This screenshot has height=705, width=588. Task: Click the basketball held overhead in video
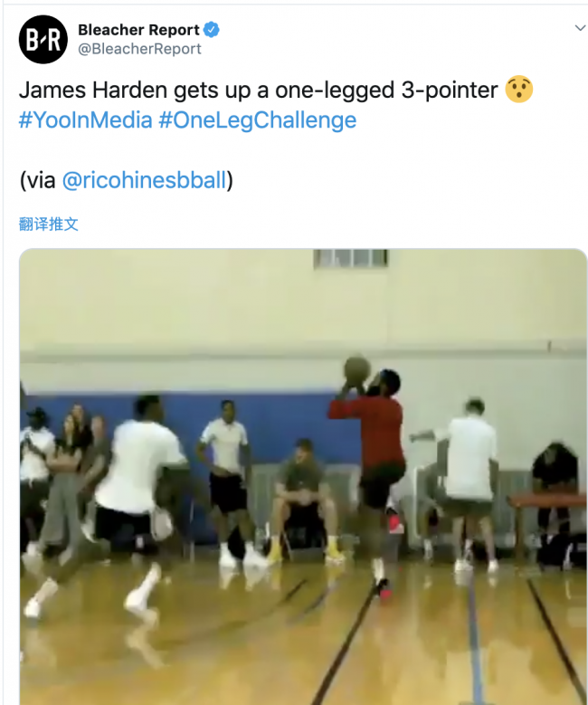(357, 371)
